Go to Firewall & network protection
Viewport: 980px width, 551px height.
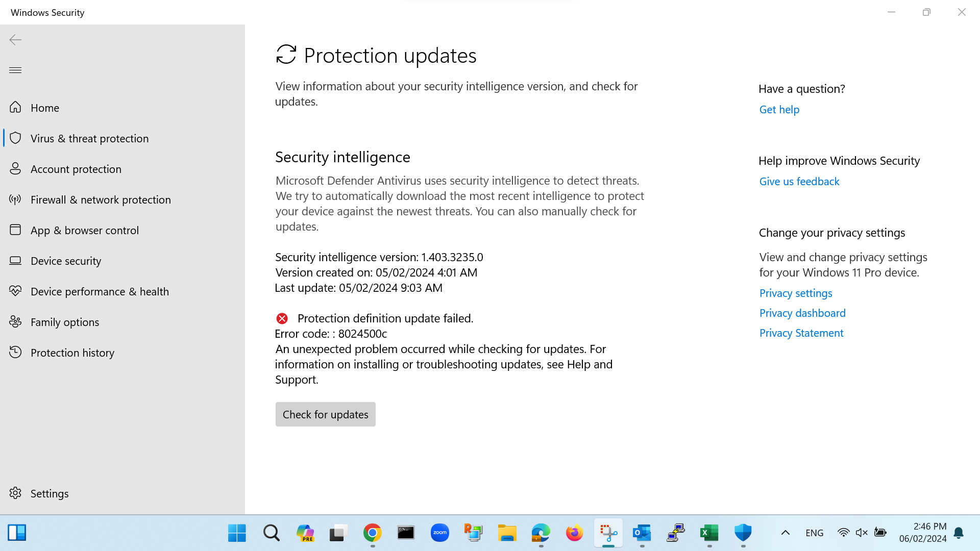[x=122, y=199]
